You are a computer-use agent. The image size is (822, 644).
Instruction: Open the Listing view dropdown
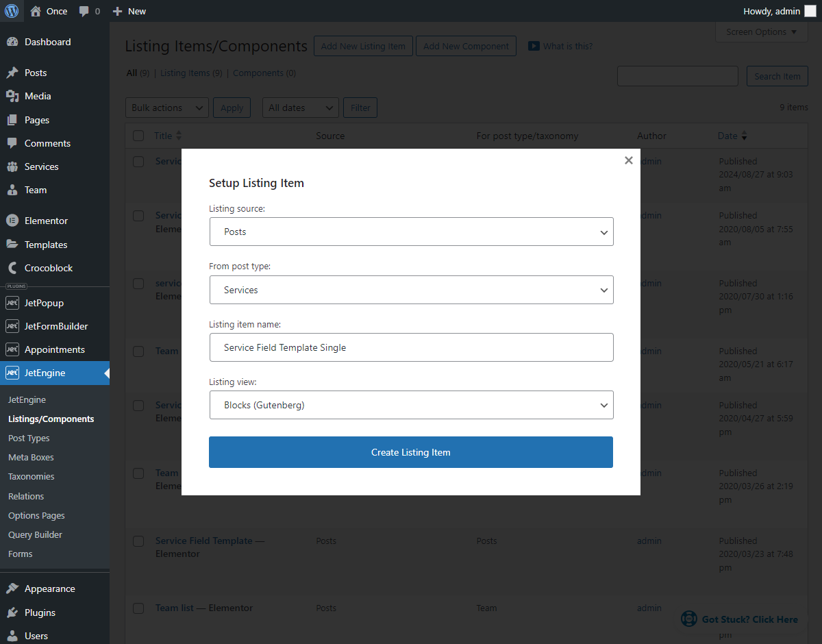(x=411, y=405)
